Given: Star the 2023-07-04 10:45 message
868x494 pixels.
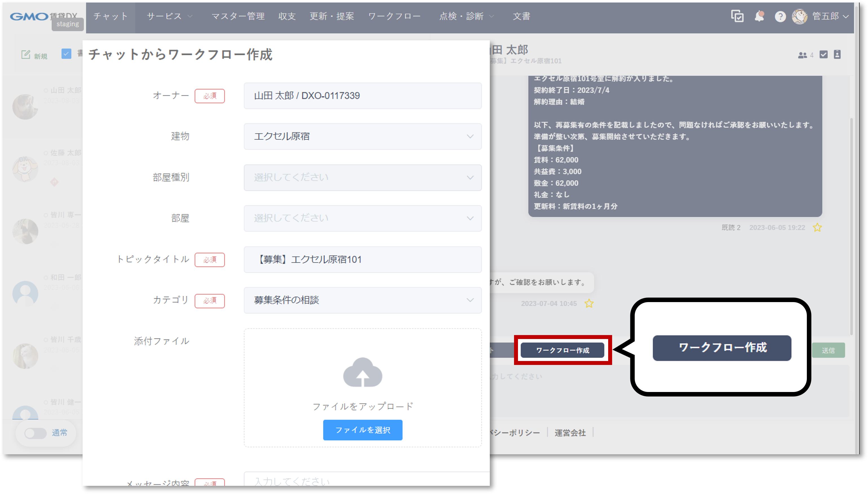Looking at the screenshot, I should coord(589,303).
